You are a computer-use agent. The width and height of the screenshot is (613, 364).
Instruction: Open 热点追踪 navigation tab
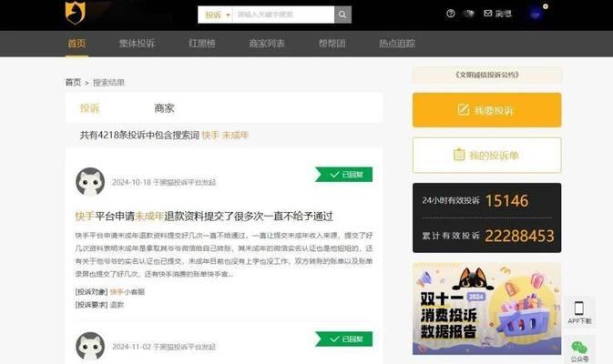point(397,44)
